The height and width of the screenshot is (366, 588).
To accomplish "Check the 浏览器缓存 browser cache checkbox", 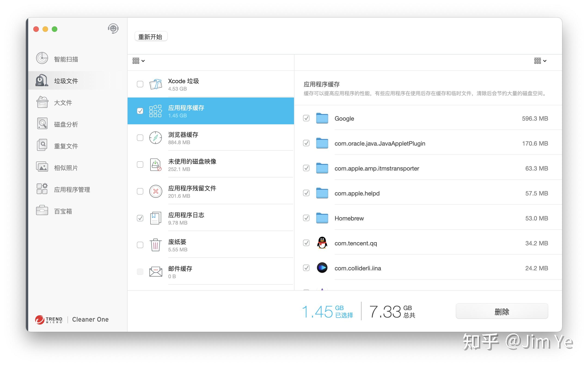I will pyautogui.click(x=140, y=138).
